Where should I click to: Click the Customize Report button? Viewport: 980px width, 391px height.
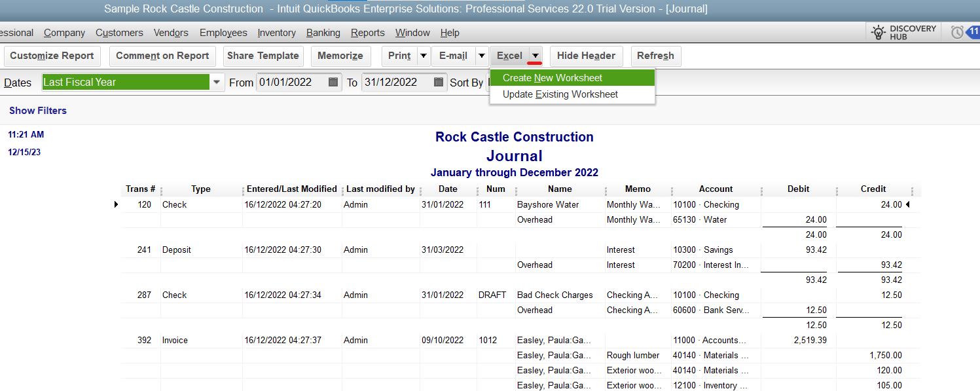tap(52, 56)
